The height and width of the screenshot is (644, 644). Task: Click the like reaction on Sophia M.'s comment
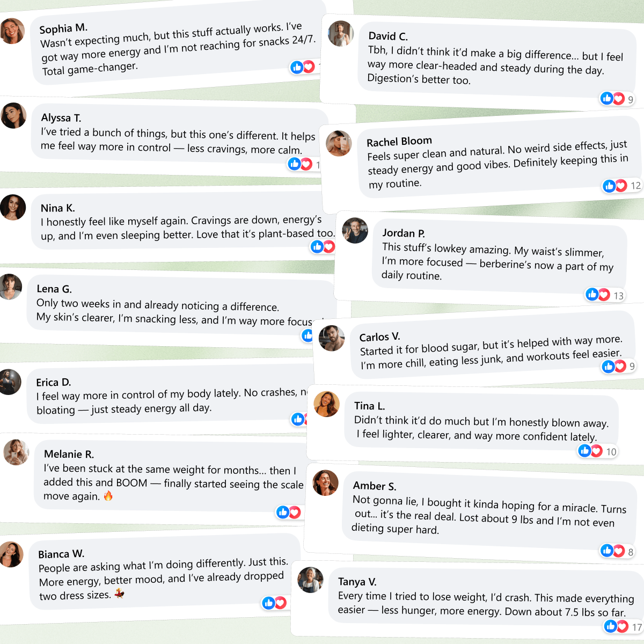(297, 67)
